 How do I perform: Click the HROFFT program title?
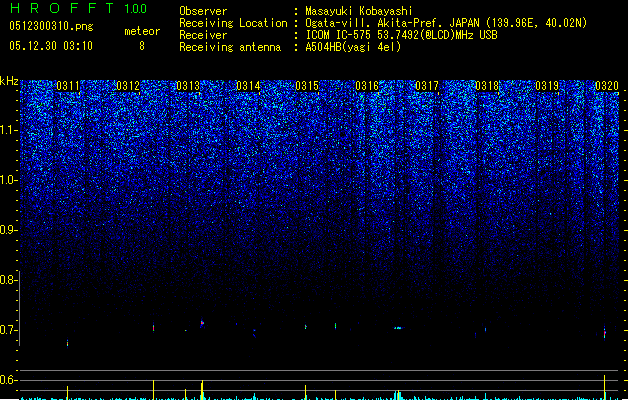62,8
